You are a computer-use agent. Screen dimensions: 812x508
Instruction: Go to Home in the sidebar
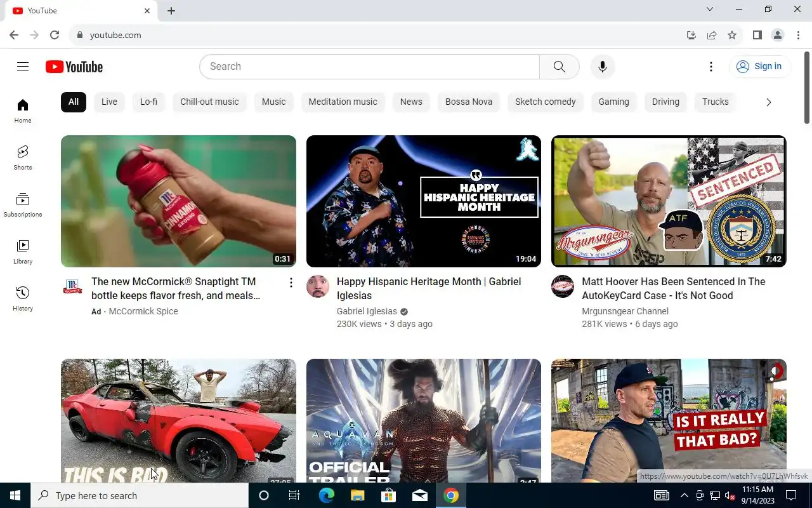pos(23,110)
